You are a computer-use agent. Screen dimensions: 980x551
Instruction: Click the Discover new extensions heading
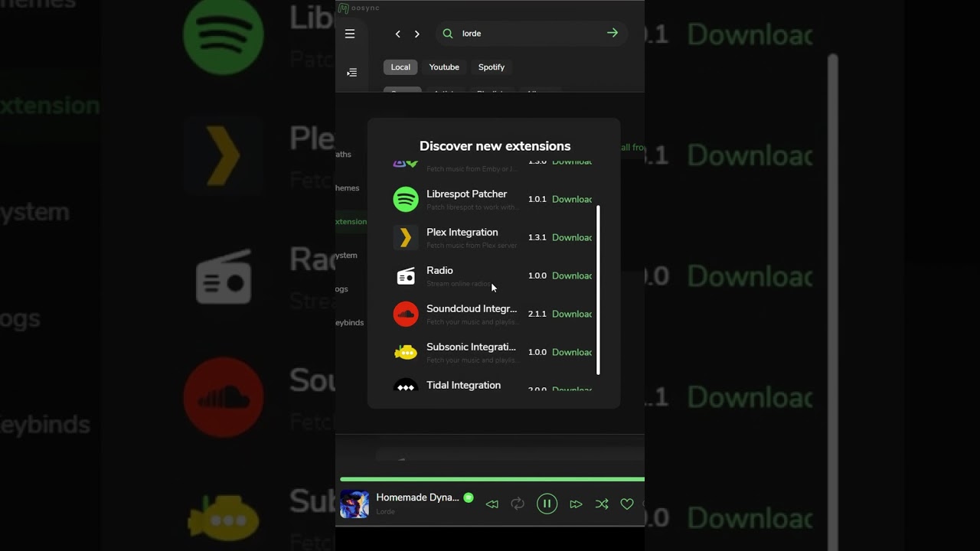(495, 146)
